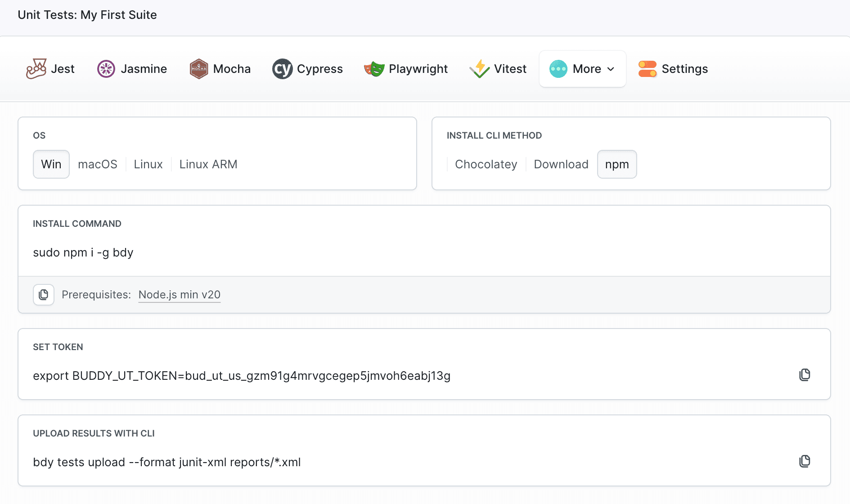Switch to the Settings tab

(x=673, y=68)
